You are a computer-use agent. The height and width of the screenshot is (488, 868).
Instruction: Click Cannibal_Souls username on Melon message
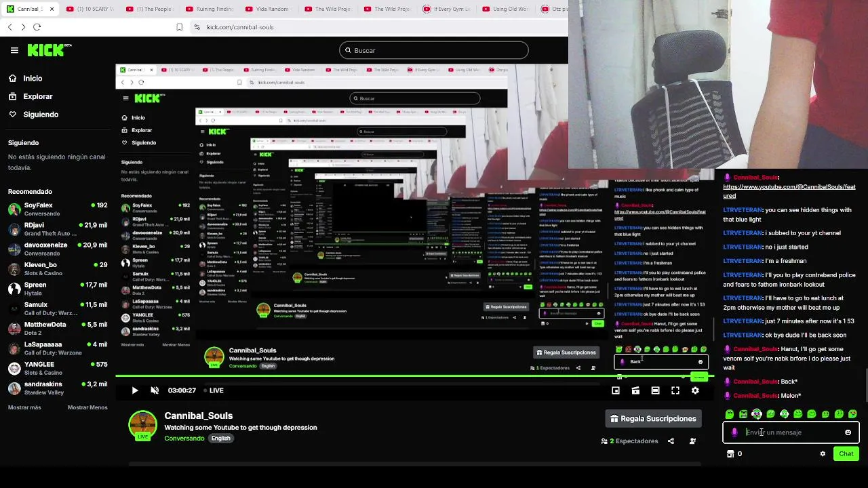[x=755, y=396]
